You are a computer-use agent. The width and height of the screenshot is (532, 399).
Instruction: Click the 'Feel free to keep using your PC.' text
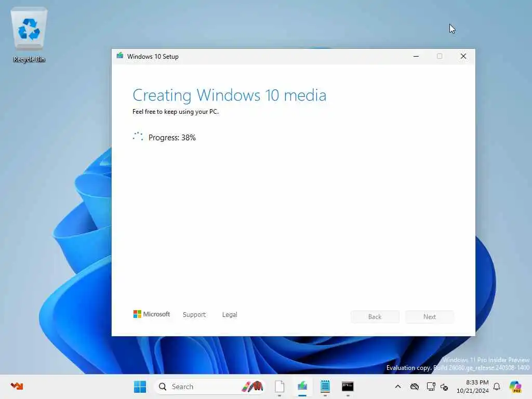[x=176, y=112]
